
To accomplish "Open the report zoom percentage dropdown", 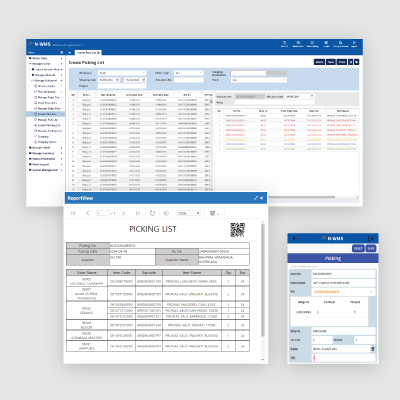I will click(x=189, y=213).
